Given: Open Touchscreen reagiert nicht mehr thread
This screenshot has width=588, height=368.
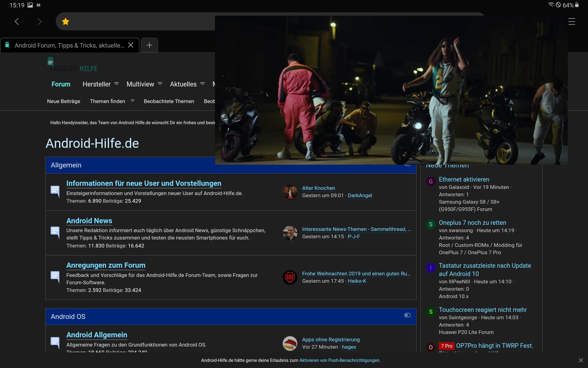Looking at the screenshot, I should (x=483, y=310).
